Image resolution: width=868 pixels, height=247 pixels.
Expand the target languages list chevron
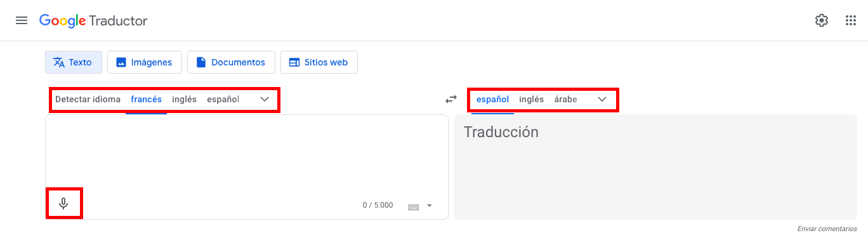pos(602,99)
